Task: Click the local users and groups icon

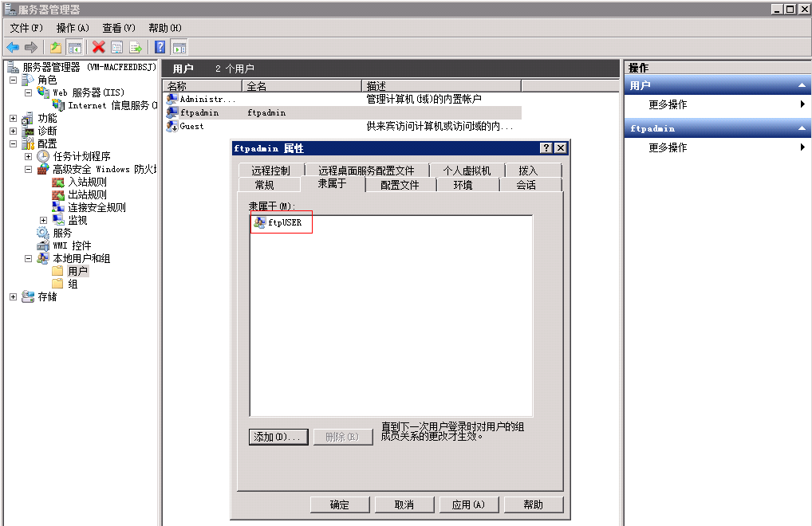Action: [44, 258]
